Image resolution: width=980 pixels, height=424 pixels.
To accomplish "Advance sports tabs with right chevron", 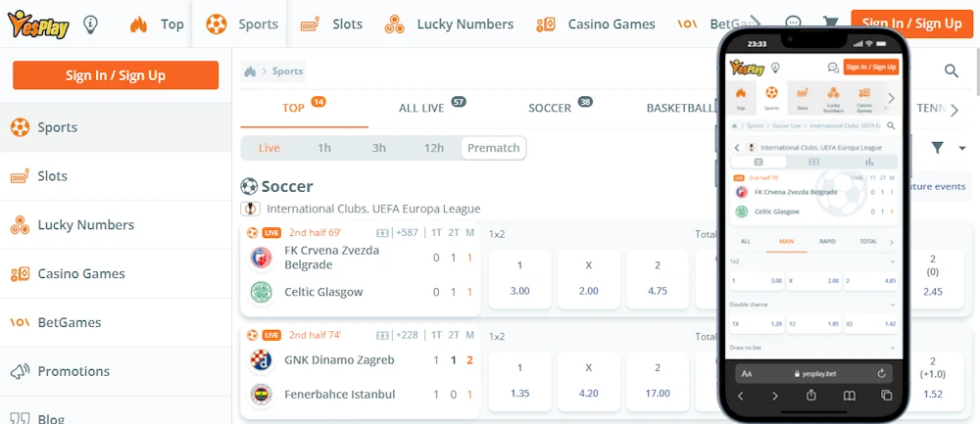I will [x=955, y=111].
